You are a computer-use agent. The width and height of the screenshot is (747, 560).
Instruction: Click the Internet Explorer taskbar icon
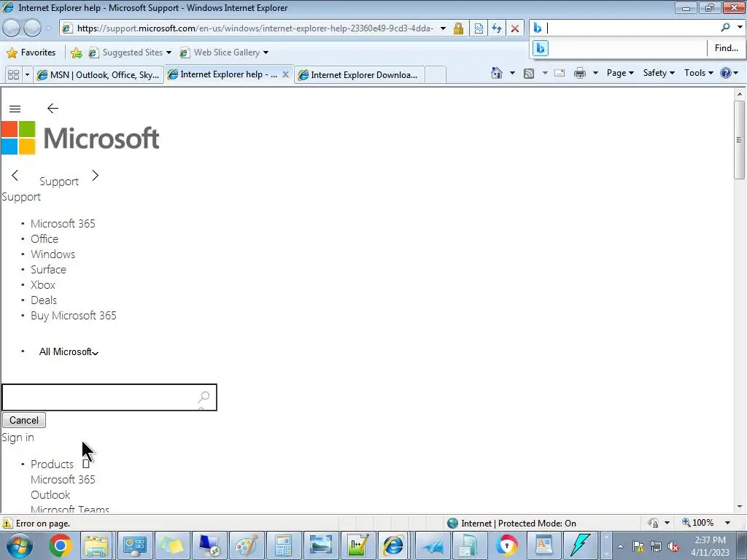[x=393, y=545]
